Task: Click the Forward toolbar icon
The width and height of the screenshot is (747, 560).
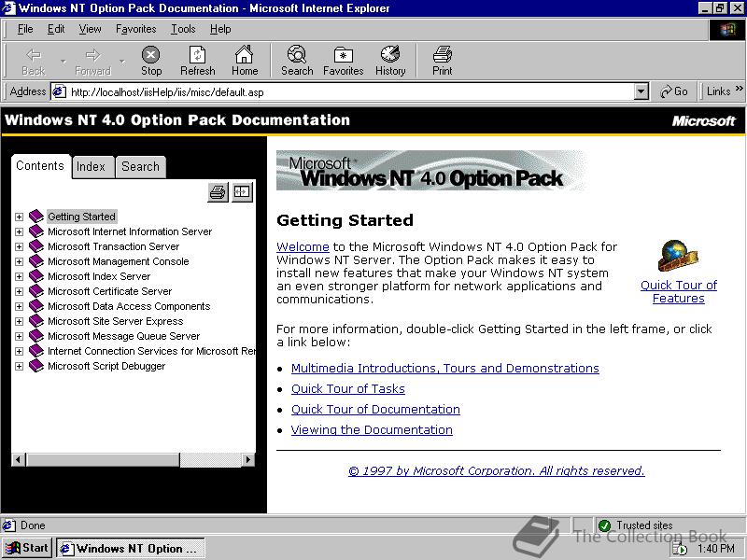Action: point(92,55)
